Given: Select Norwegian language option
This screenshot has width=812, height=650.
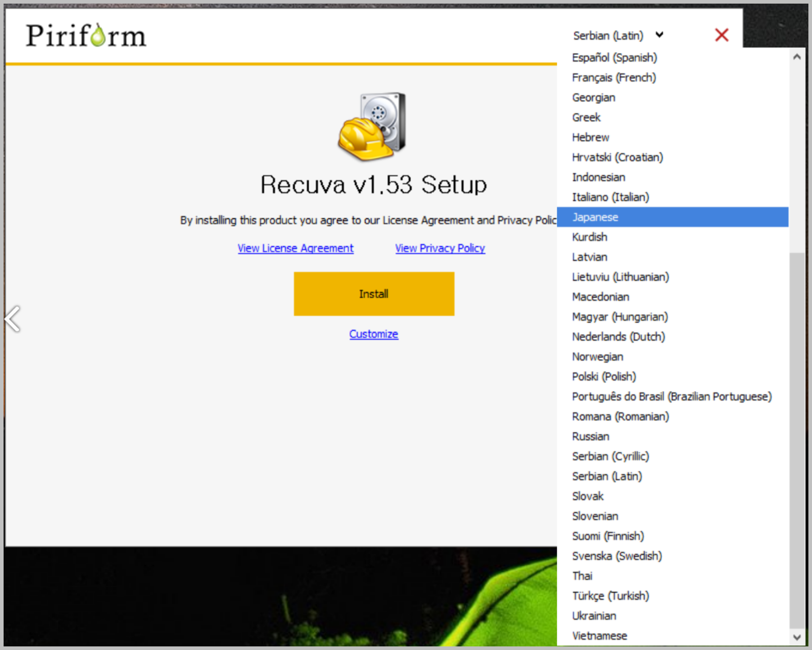Looking at the screenshot, I should click(672, 356).
